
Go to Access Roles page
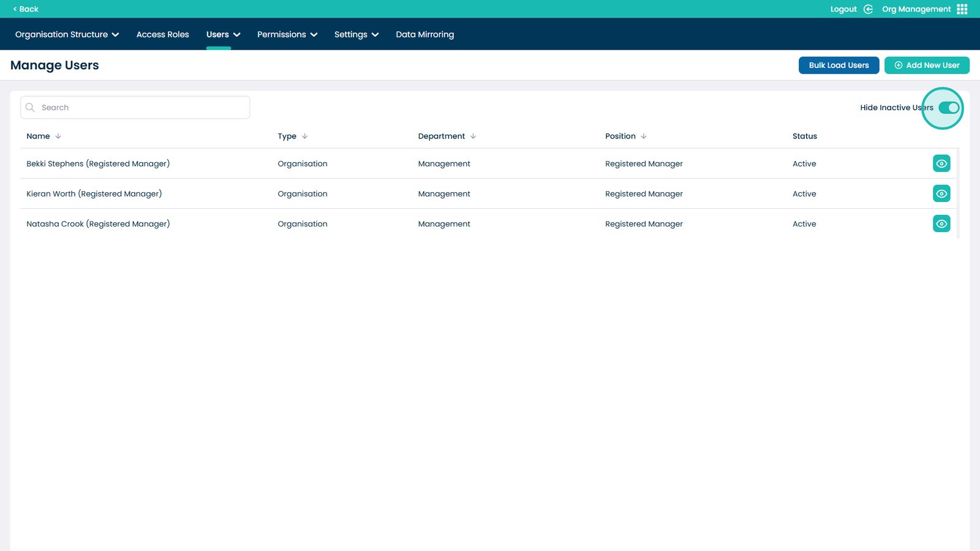coord(162,34)
